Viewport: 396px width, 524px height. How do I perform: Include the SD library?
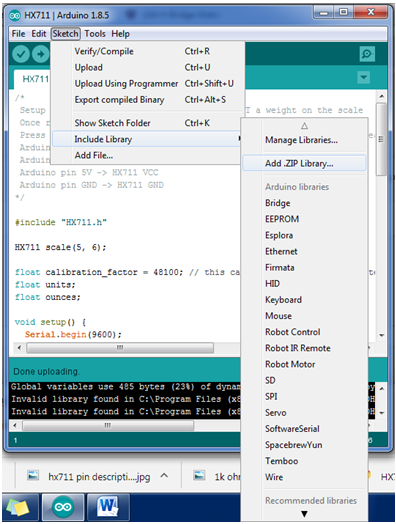304,380
